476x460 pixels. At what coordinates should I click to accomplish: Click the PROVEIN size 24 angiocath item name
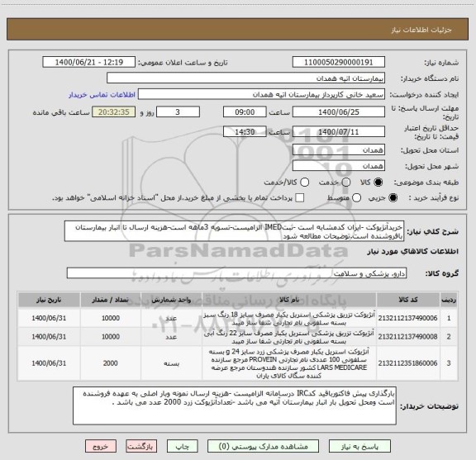(289, 363)
